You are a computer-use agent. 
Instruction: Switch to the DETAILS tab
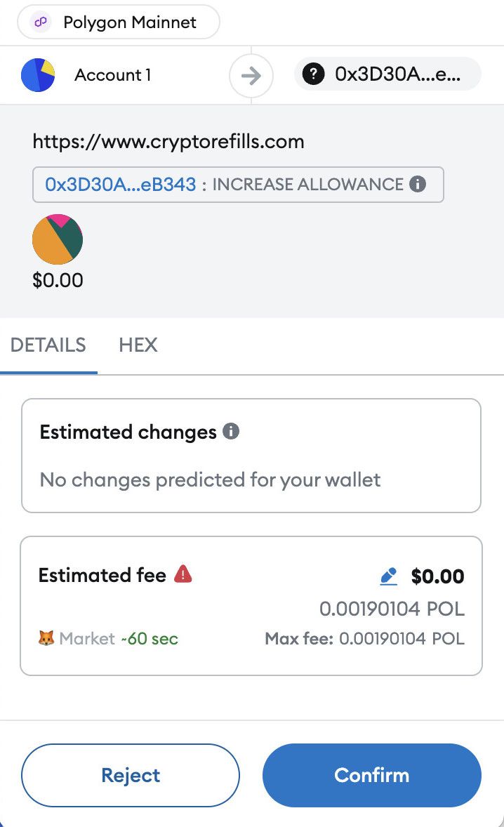[48, 345]
